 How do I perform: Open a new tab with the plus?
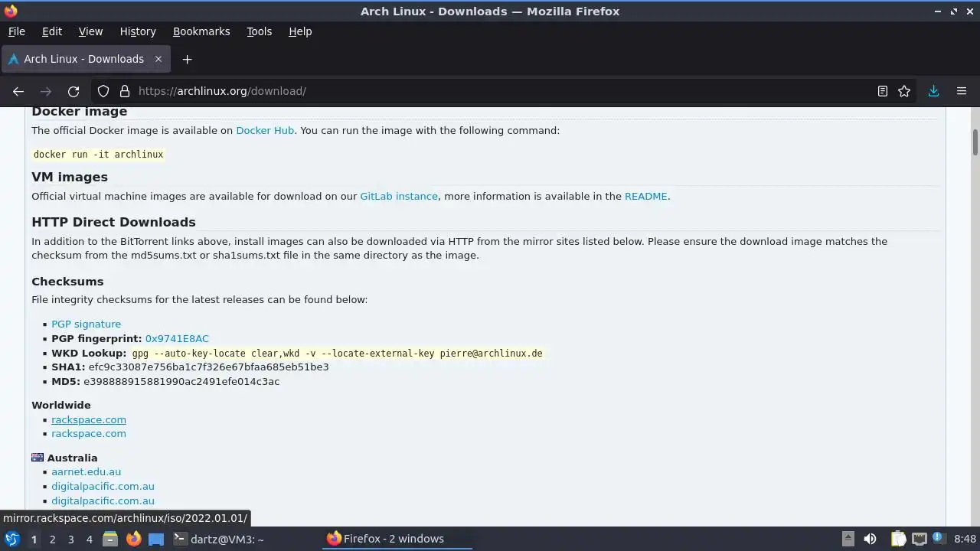tap(187, 59)
